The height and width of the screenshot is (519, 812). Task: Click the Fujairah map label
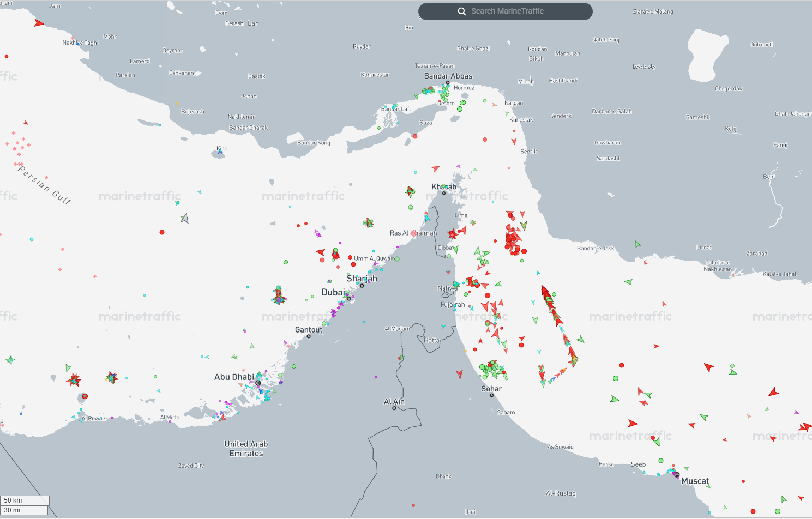tap(453, 305)
